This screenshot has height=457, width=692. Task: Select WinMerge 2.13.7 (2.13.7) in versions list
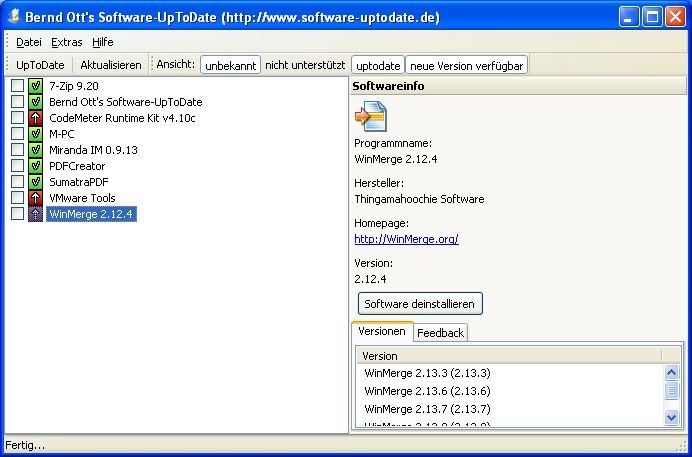pyautogui.click(x=427, y=409)
